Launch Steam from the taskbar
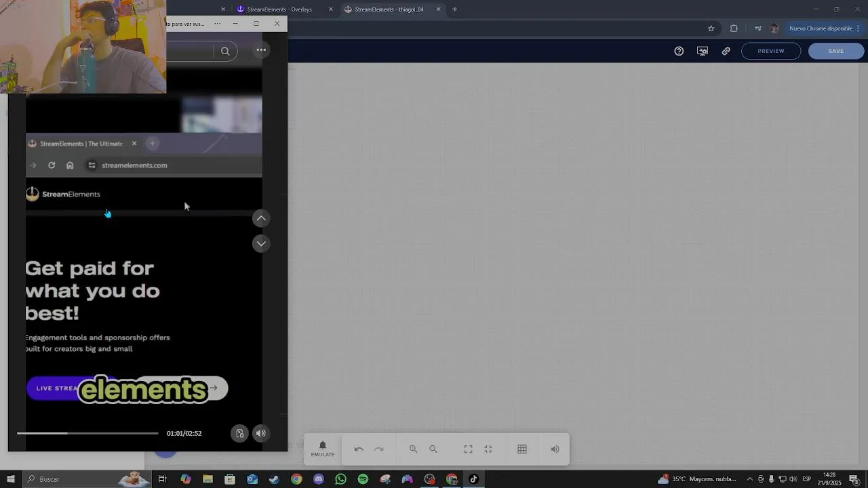Viewport: 868px width, 488px height. tap(274, 479)
